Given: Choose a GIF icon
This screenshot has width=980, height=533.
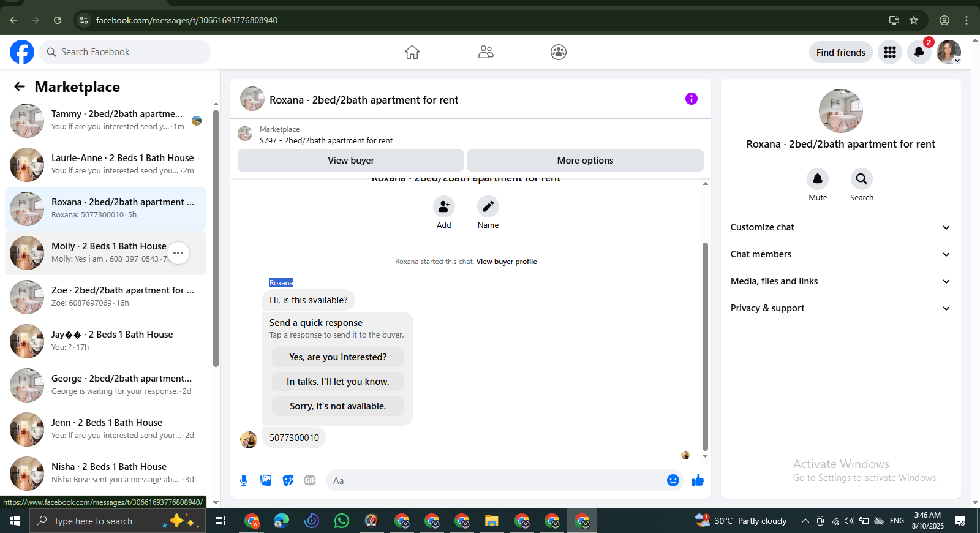Looking at the screenshot, I should [x=310, y=480].
